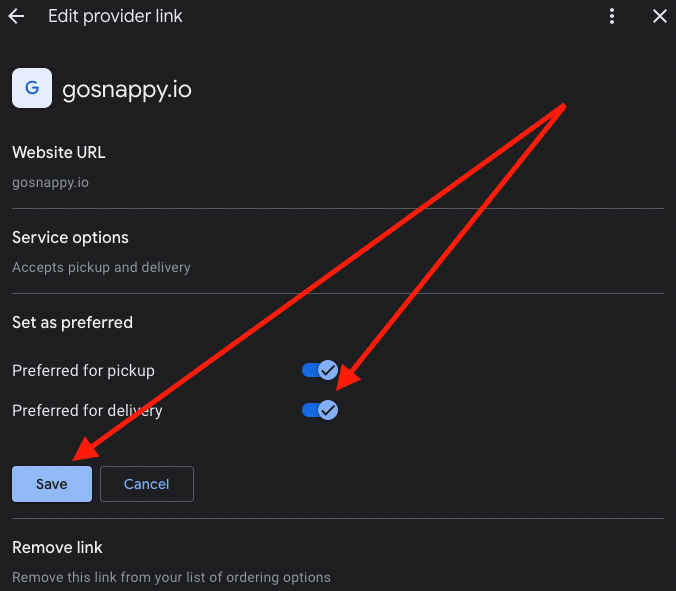
Task: Click the gosnappy.io URL value
Action: pos(50,182)
